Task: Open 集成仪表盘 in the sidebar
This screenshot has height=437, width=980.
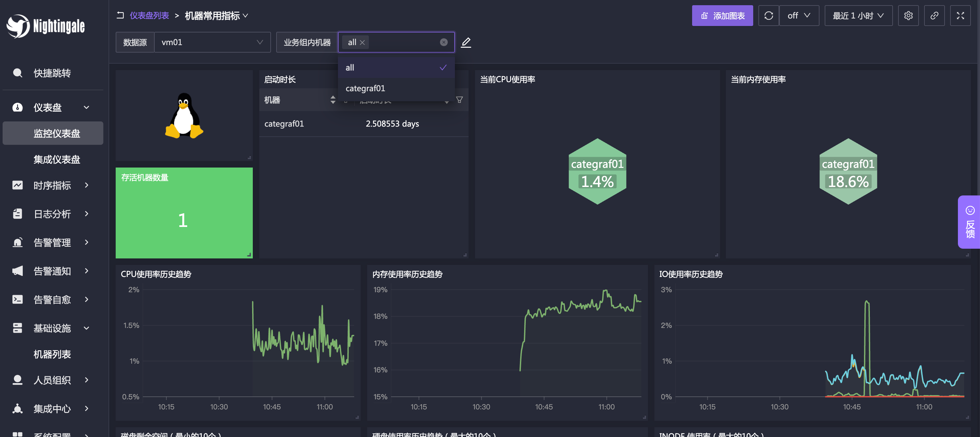Action: pyautogui.click(x=57, y=159)
